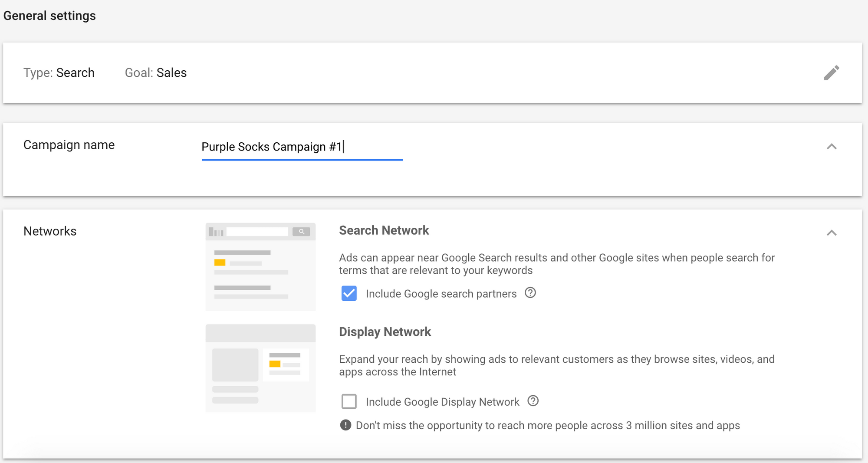Click the Search Network heading
868x463 pixels.
point(384,230)
